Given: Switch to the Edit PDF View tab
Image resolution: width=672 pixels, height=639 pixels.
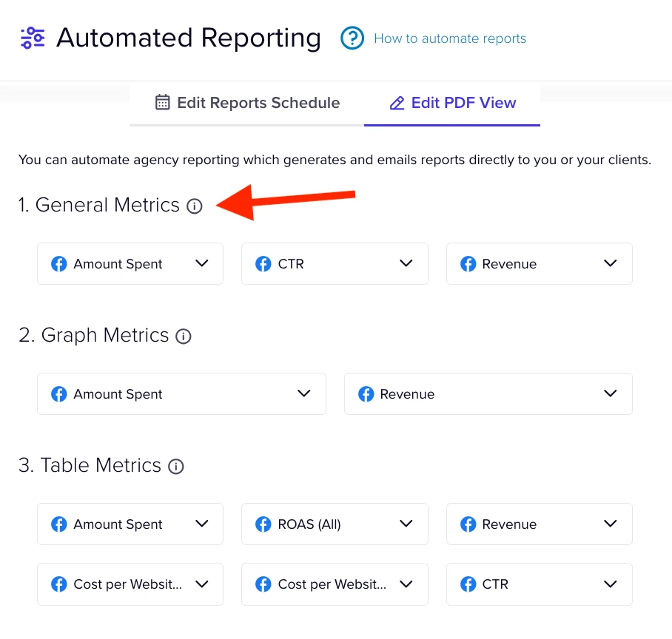Looking at the screenshot, I should 452,103.
